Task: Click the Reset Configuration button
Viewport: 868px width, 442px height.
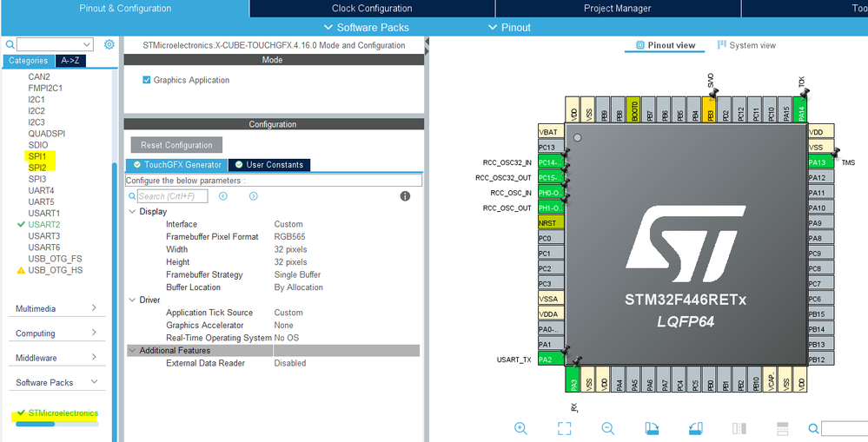Action: pyautogui.click(x=176, y=145)
